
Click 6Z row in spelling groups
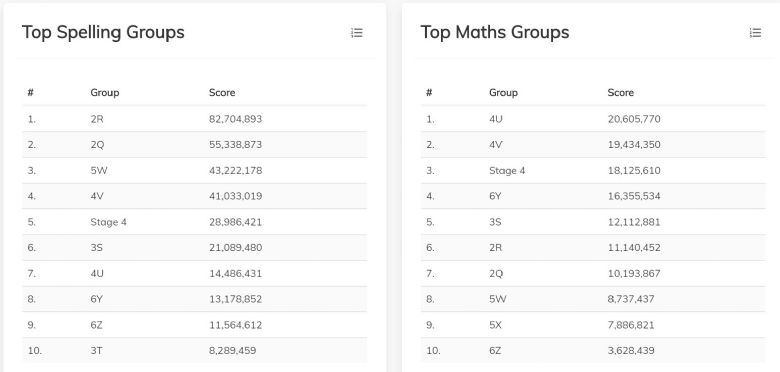point(195,325)
